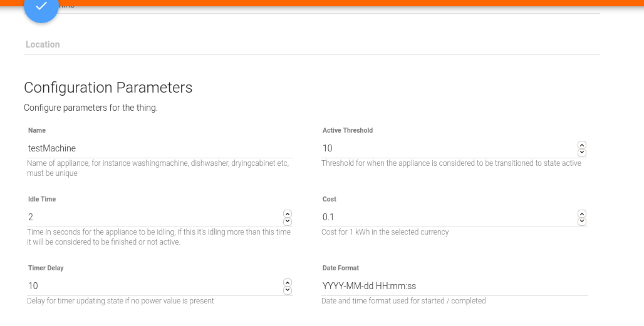
Task: Decrease the Active Threshold value
Action: pyautogui.click(x=581, y=153)
